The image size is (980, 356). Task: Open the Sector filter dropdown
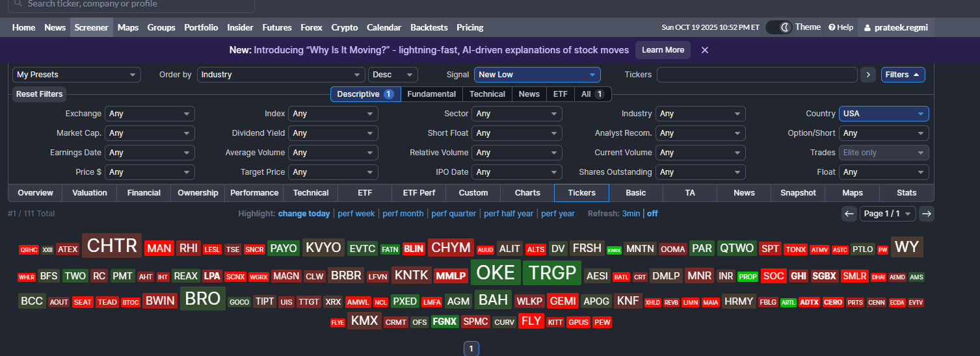(x=517, y=114)
